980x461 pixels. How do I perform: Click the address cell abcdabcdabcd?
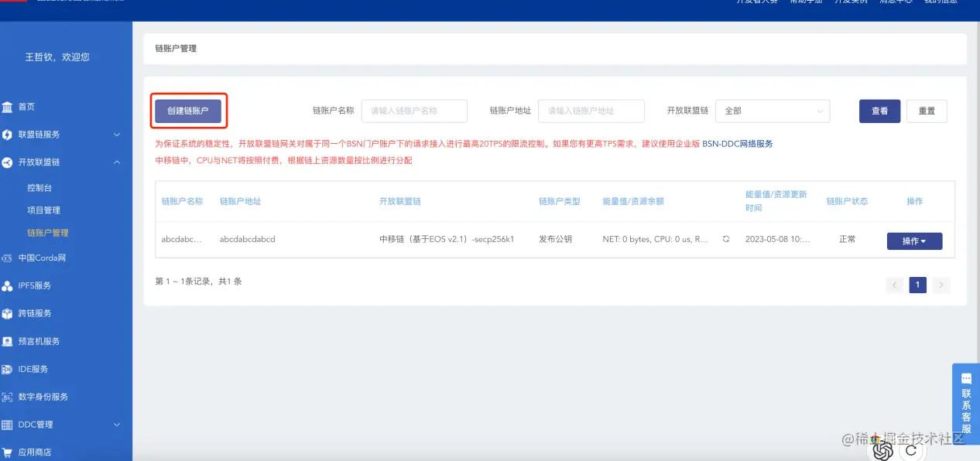[x=248, y=240]
